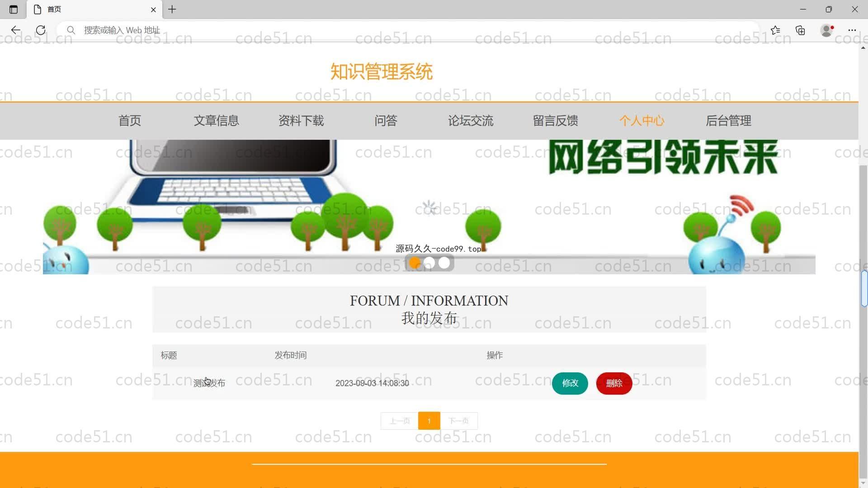This screenshot has height=488, width=868.
Task: Open 资料下载 navigation item
Action: click(301, 121)
